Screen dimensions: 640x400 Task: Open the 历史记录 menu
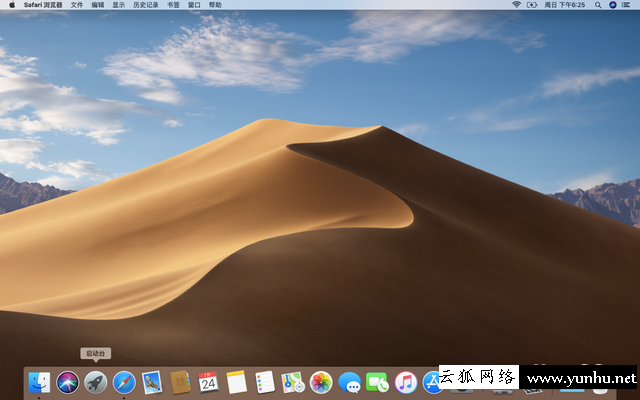(146, 5)
